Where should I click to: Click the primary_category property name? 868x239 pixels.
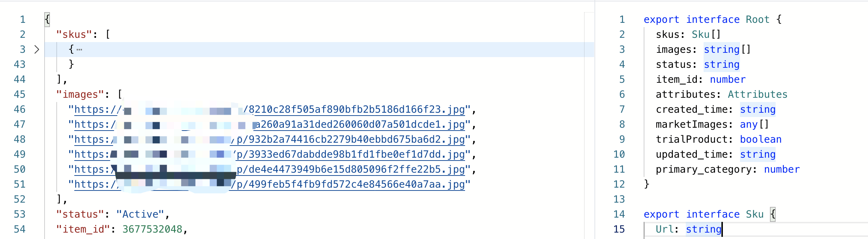(703, 169)
